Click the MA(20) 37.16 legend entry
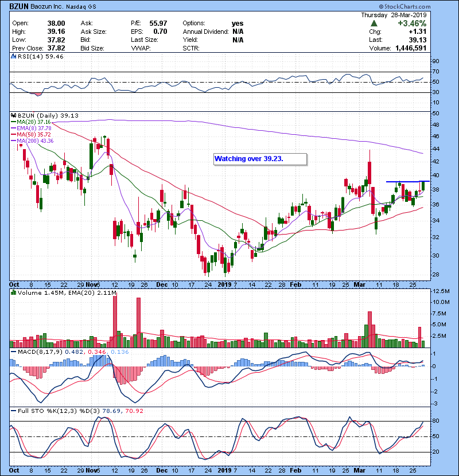 (31, 122)
